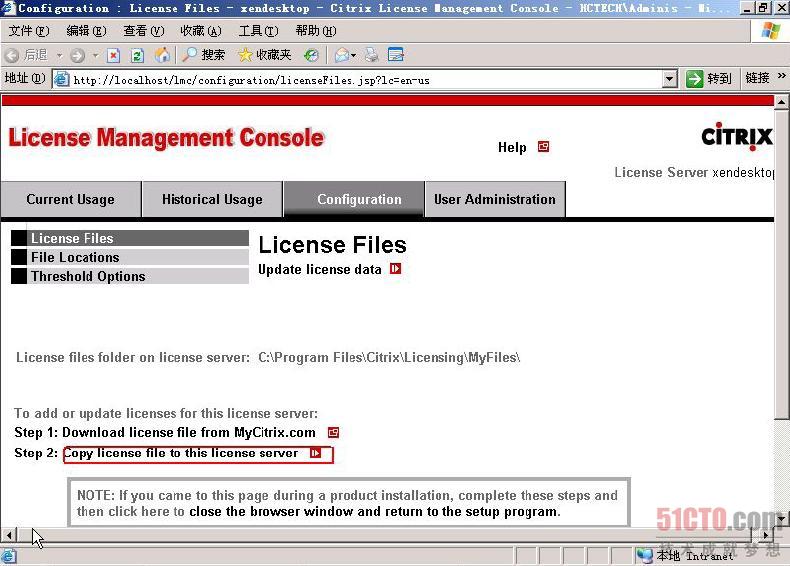Screen dimensions: 790x566
Task: Click the Forward arrow toolbar icon
Action: 78,55
